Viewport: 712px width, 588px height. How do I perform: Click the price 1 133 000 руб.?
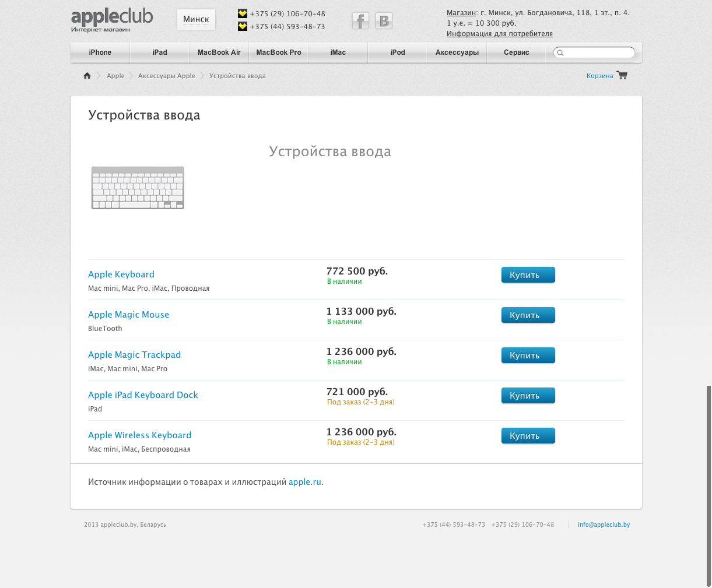[x=362, y=311]
